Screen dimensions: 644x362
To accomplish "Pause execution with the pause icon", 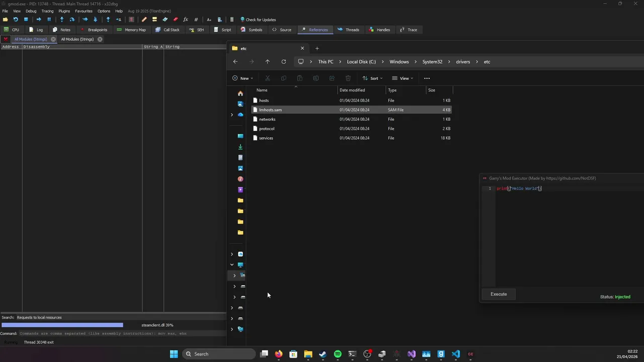I will coord(49,20).
